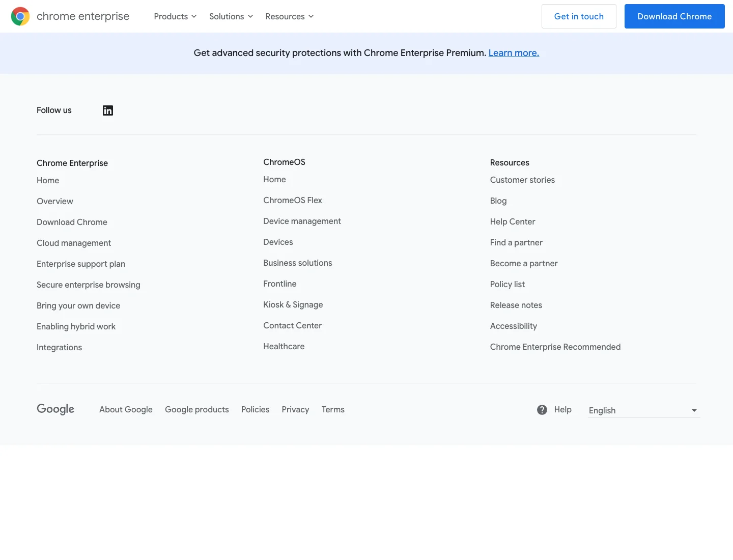Screen dimensions: 733x560
Task: Click the Help text link in footer
Action: coord(562,409)
